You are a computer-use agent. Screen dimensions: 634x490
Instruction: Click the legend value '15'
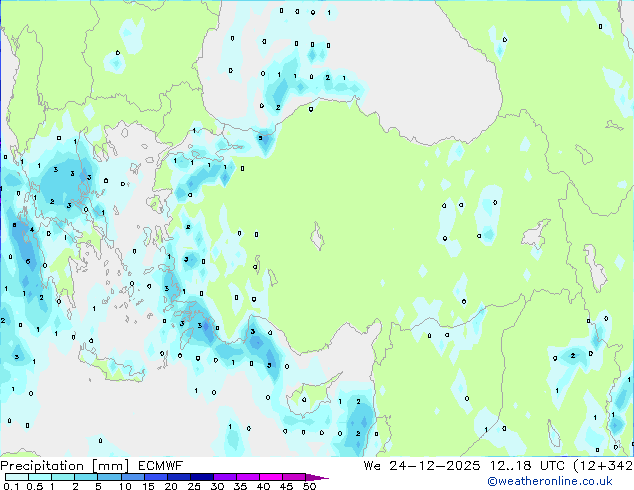point(148,486)
